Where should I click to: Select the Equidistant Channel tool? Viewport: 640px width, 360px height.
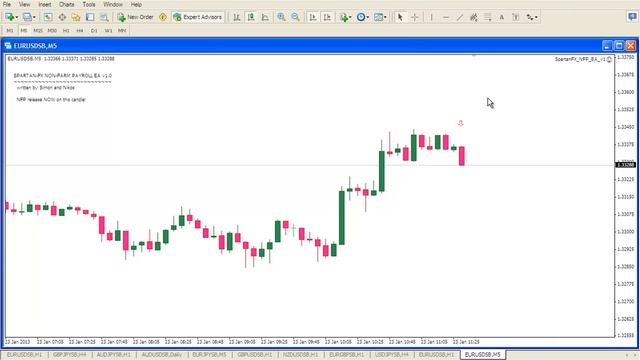coord(474,17)
